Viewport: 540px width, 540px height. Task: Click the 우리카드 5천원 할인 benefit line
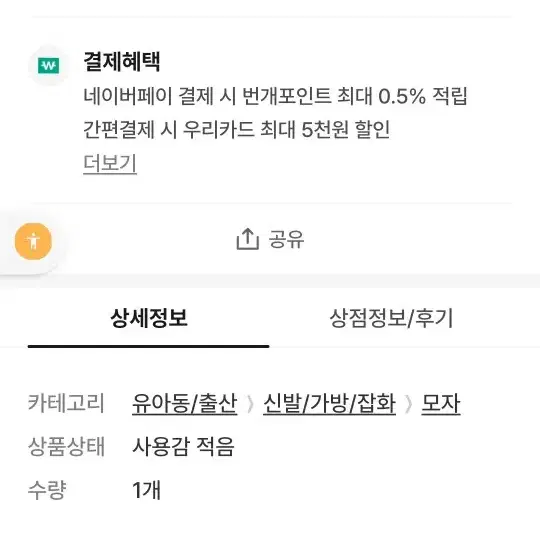point(237,129)
